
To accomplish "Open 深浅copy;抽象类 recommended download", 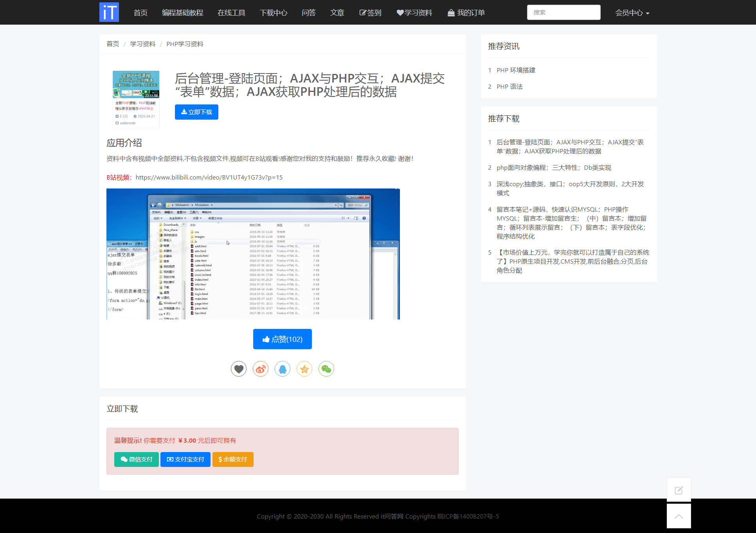I will [x=570, y=188].
